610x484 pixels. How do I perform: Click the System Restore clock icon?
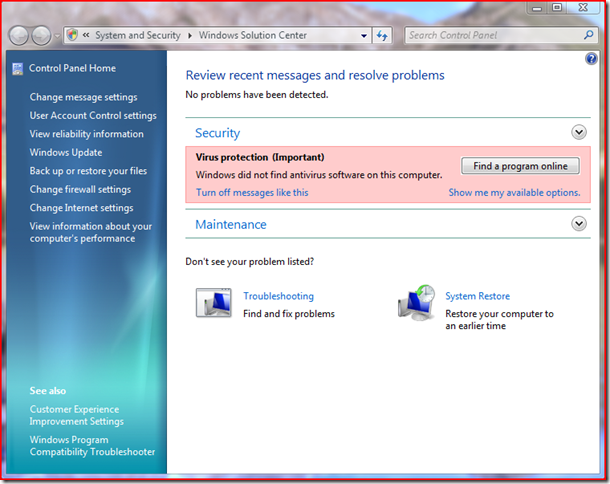(x=417, y=303)
